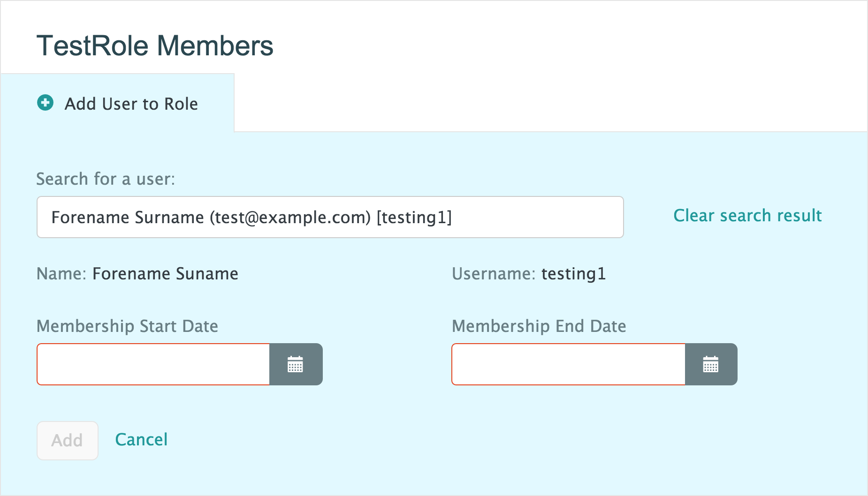Click the test@example.com email text in search box
This screenshot has height=496, width=868.
290,218
